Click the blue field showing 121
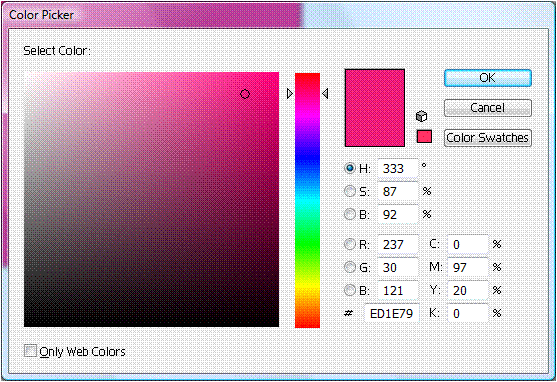Viewport: 557px width, 382px height. tap(398, 290)
